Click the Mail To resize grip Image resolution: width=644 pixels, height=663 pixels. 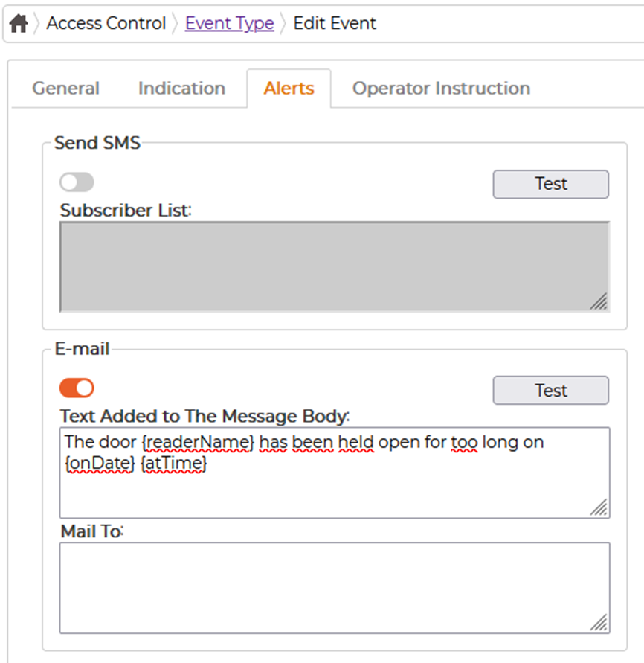tap(599, 623)
